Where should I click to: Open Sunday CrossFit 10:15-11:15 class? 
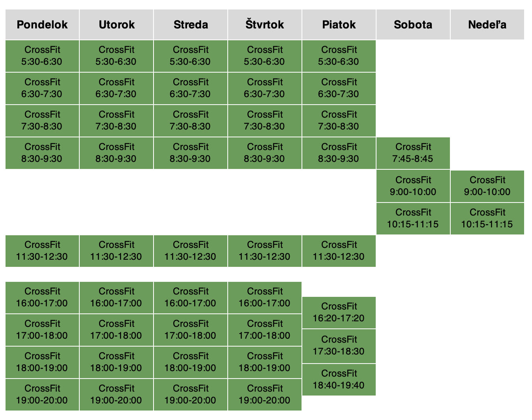click(x=487, y=219)
